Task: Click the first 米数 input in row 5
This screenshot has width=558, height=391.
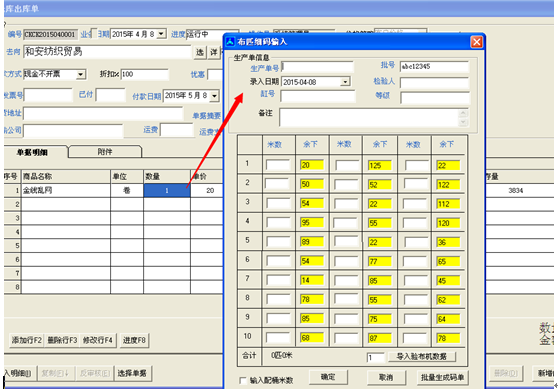Action: click(278, 242)
